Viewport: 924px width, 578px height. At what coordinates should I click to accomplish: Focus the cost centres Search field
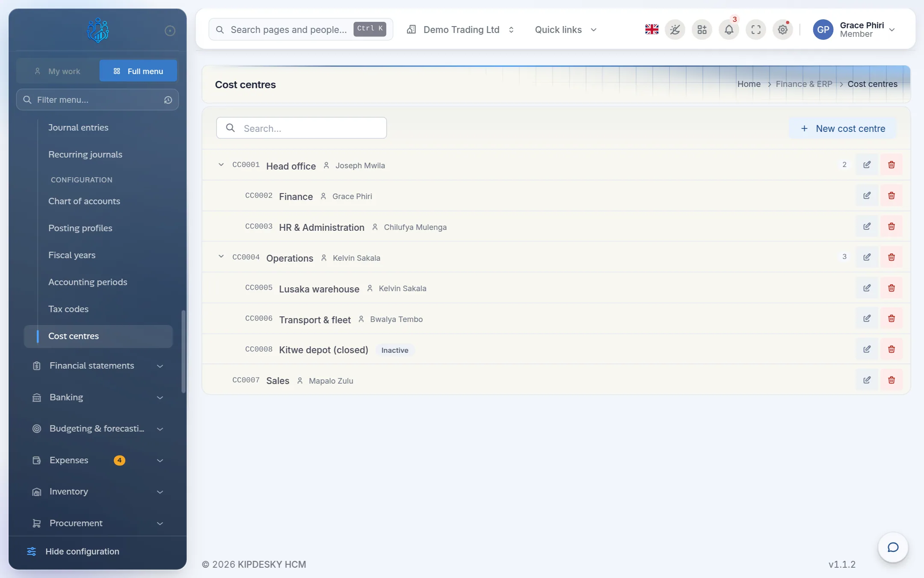coord(302,128)
